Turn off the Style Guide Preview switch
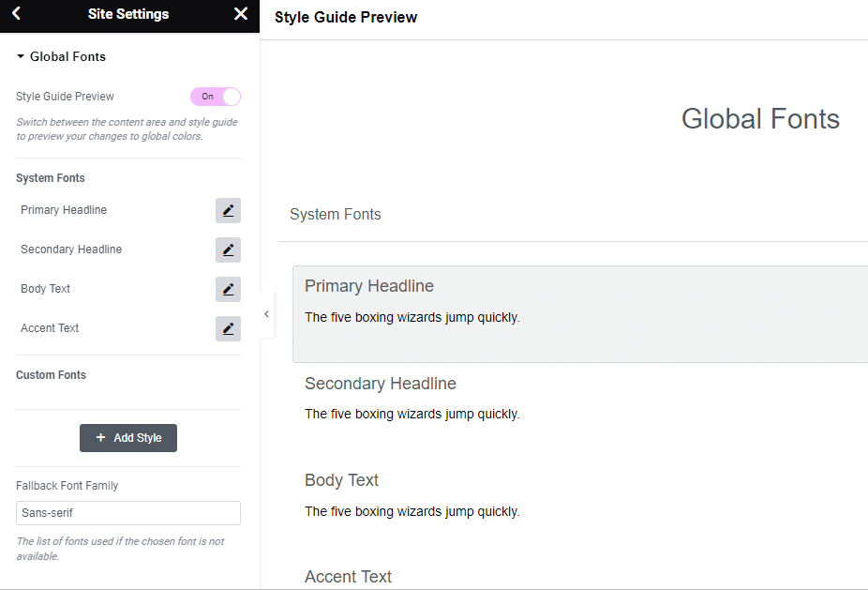Image resolution: width=868 pixels, height=590 pixels. tap(216, 97)
